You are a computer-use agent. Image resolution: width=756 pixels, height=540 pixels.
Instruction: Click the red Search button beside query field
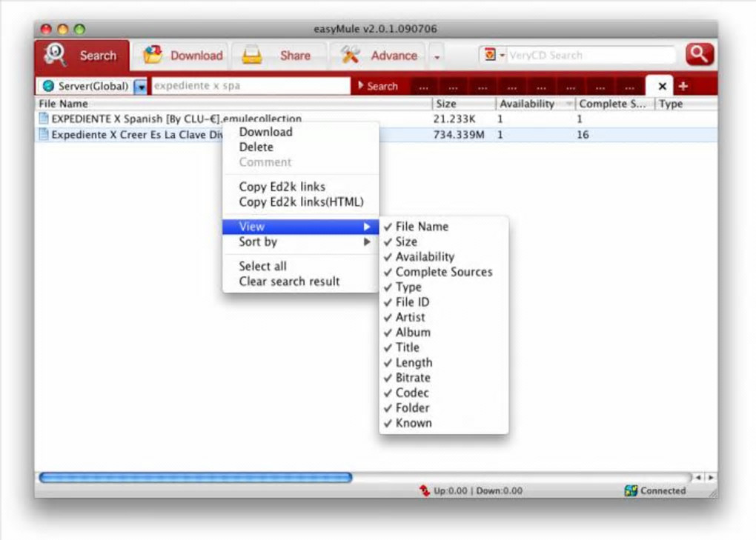coord(379,86)
